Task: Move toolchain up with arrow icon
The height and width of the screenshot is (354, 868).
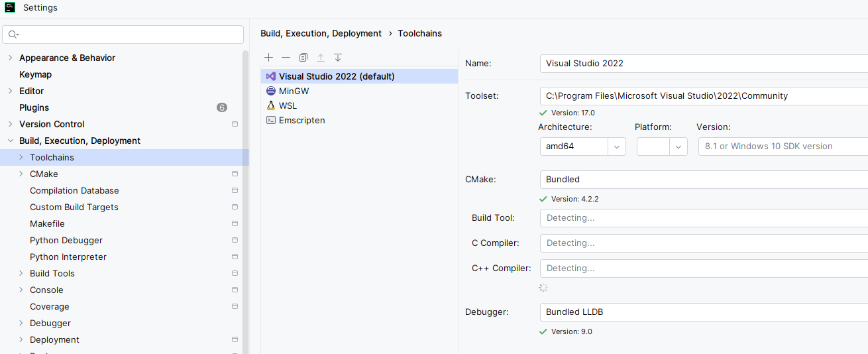Action: pyautogui.click(x=321, y=58)
